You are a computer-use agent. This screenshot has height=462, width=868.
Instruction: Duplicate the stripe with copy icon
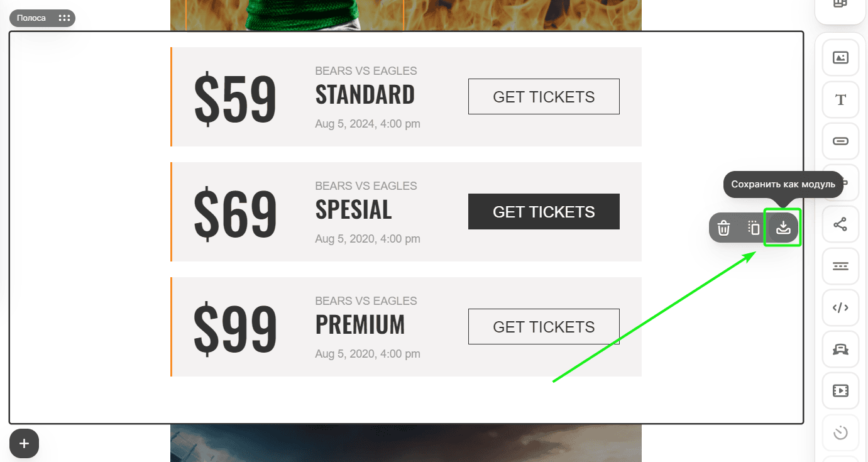point(753,228)
